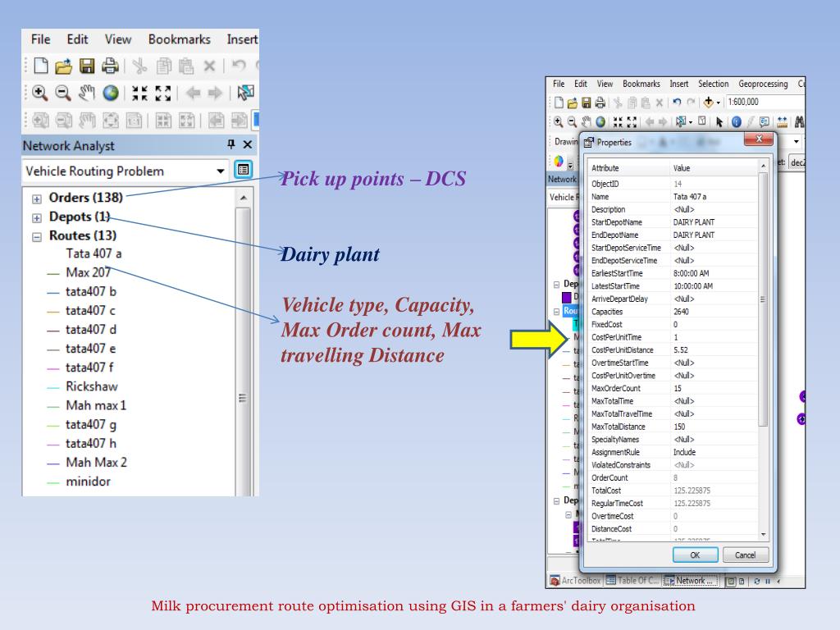This screenshot has width=840, height=630.
Task: Choose the Select Features tool in the enlarged screenshot
Action: click(245, 94)
